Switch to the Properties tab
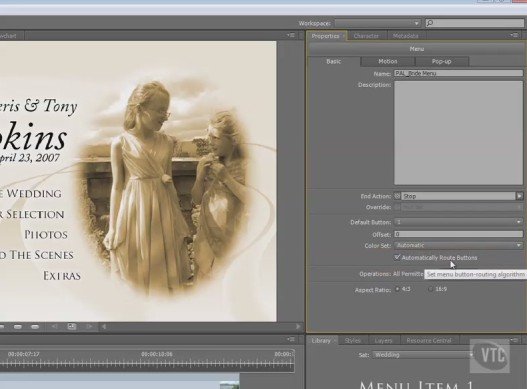The width and height of the screenshot is (527, 389). coord(325,36)
